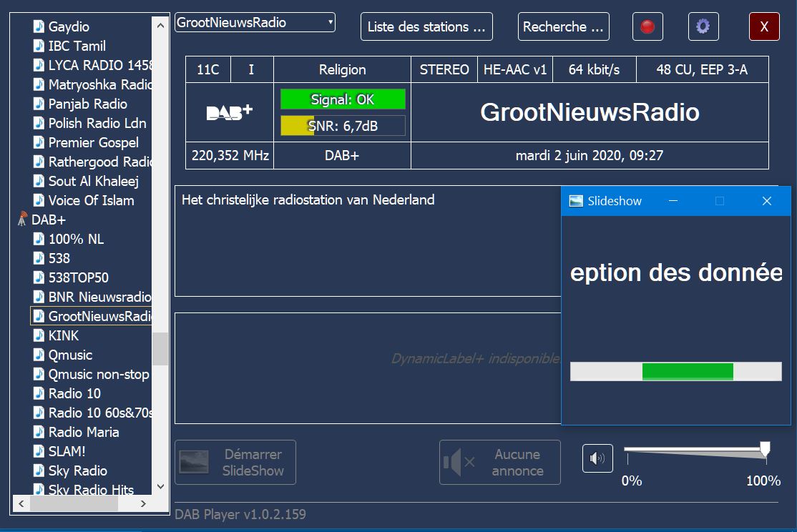Click the vertical scrollbar thumb in station list
This screenshot has width=797, height=532.
tap(160, 348)
